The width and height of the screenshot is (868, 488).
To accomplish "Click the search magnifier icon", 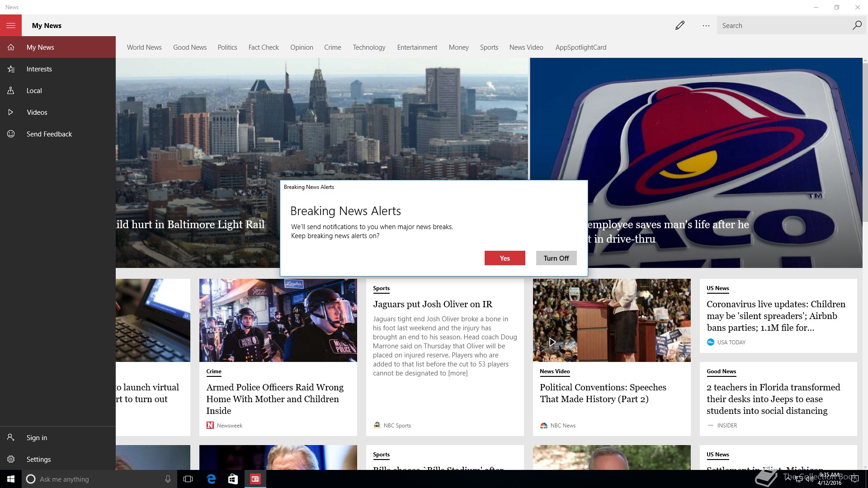I will [x=857, y=25].
